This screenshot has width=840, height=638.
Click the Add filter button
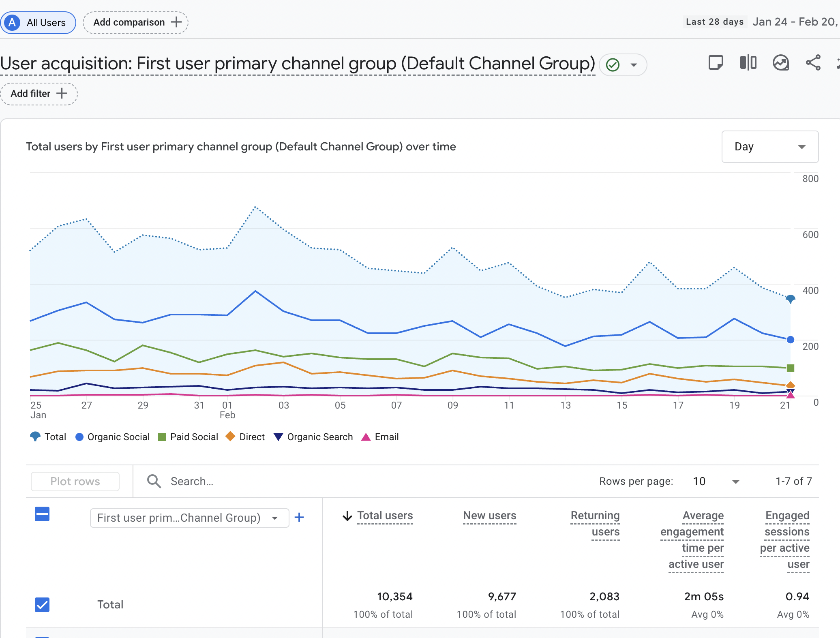pyautogui.click(x=39, y=94)
